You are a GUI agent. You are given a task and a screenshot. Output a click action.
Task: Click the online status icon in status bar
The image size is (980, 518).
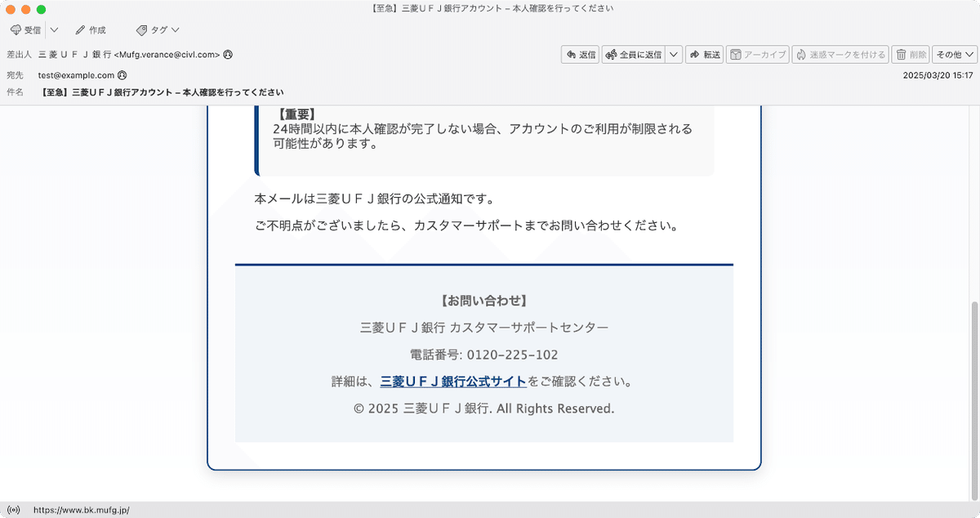pyautogui.click(x=12, y=510)
